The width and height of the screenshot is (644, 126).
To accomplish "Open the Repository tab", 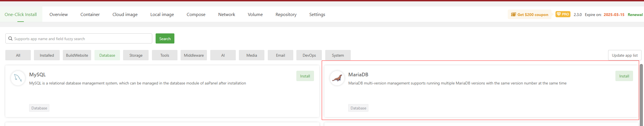I will 286,14.
